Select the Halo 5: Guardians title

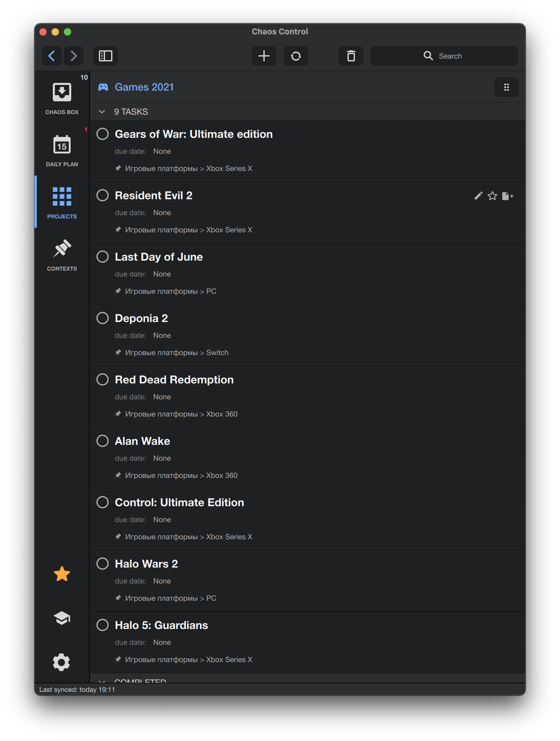pos(161,625)
